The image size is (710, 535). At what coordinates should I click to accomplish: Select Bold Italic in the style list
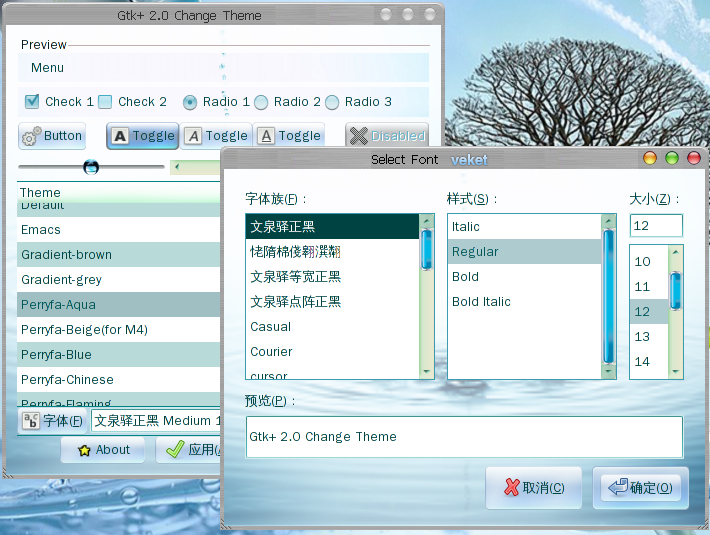[x=482, y=301]
